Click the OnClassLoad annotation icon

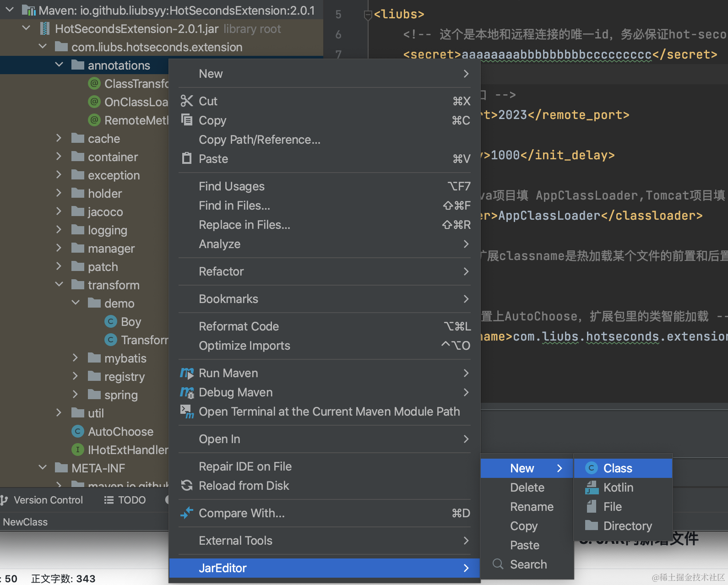click(x=94, y=102)
